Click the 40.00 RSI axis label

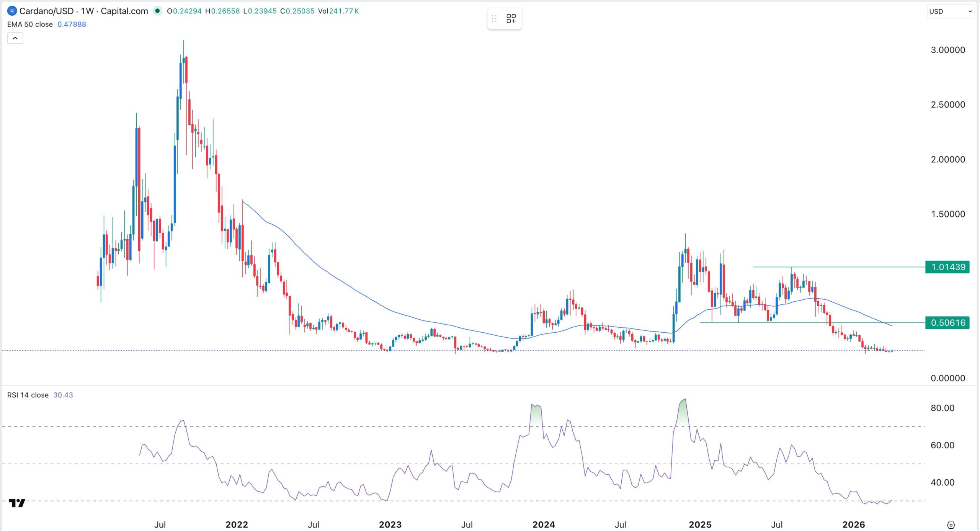pyautogui.click(x=942, y=482)
